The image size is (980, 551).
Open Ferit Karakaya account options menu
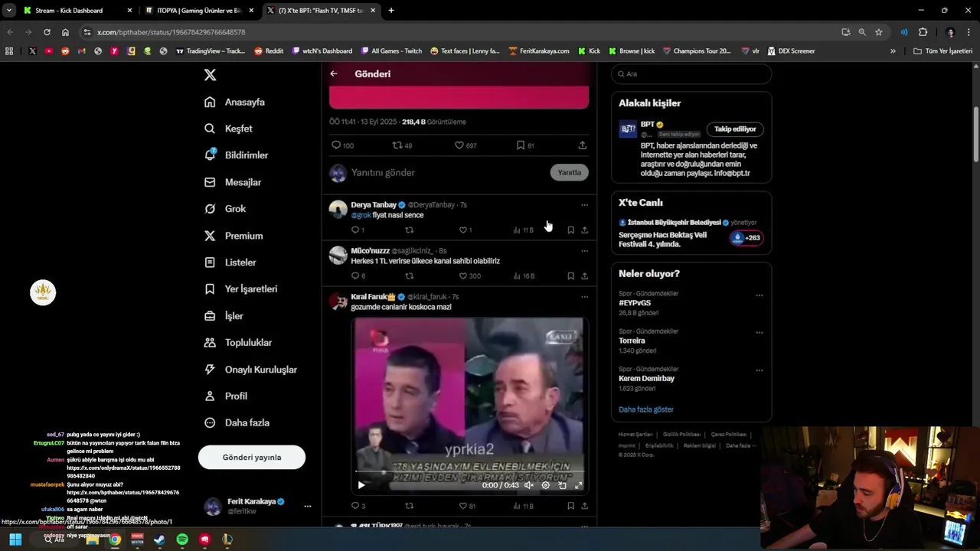[307, 507]
